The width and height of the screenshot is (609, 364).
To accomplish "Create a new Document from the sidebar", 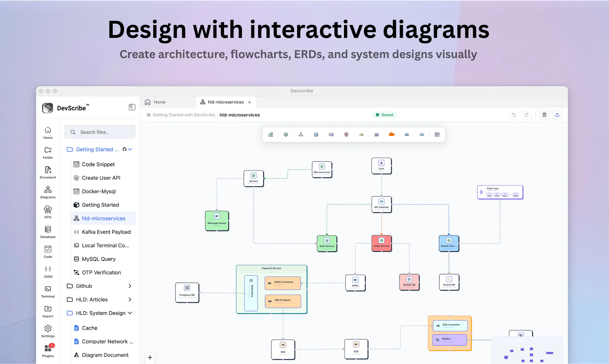I will [x=48, y=173].
